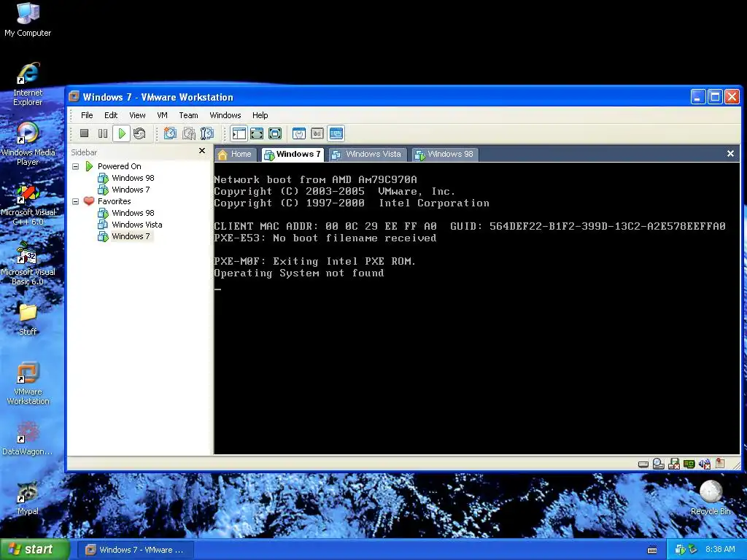
Task: Suspend the virtual machine with pause button
Action: [x=103, y=134]
